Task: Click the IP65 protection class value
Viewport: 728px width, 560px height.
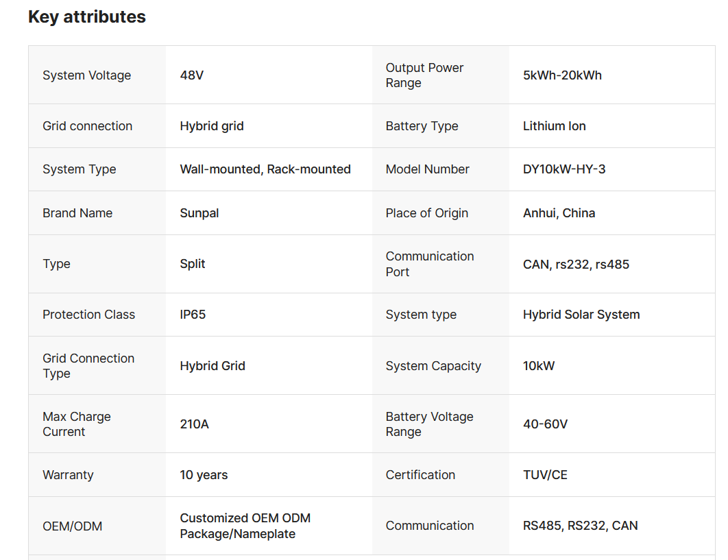Action: (x=193, y=315)
